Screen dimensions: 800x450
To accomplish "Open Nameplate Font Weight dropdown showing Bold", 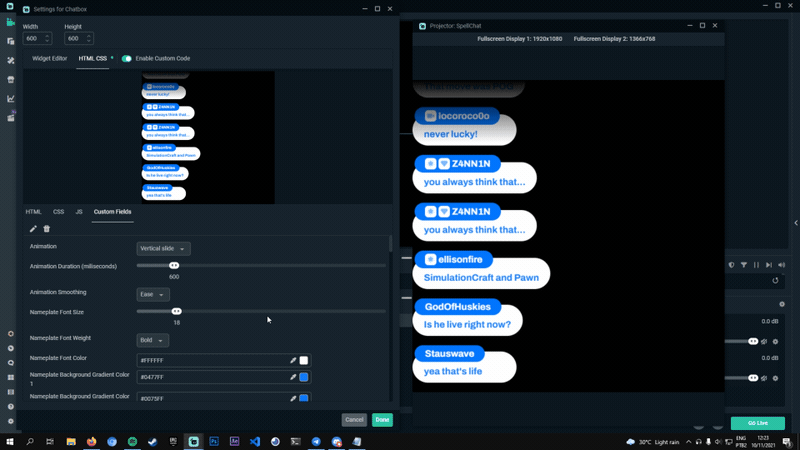I will 152,340.
